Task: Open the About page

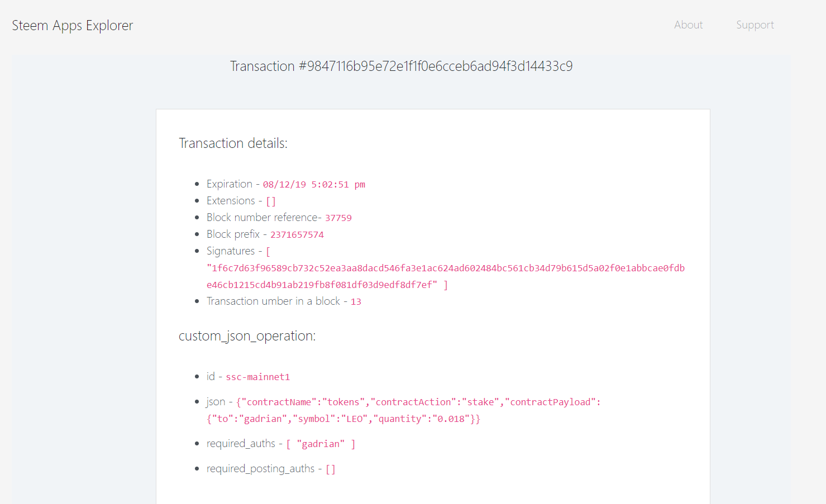Action: [688, 25]
